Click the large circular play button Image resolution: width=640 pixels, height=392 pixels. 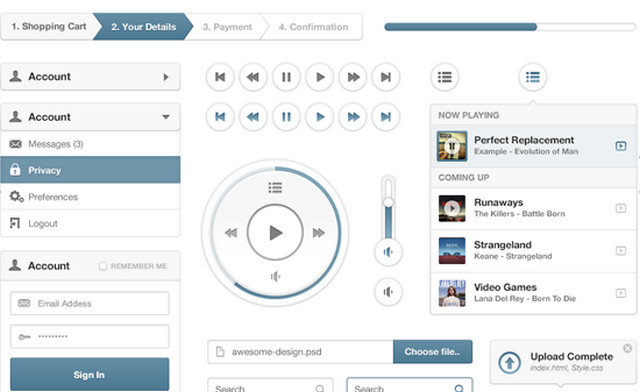[x=275, y=233]
